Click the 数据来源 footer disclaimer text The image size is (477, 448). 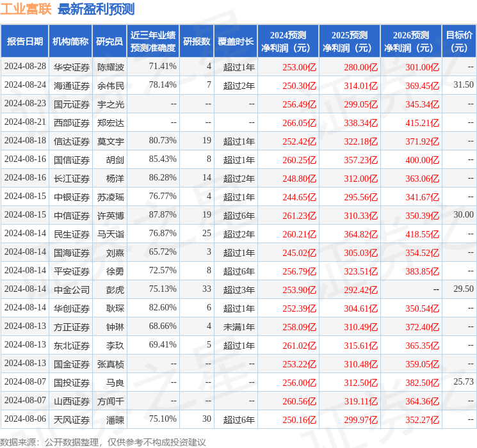pyautogui.click(x=103, y=442)
